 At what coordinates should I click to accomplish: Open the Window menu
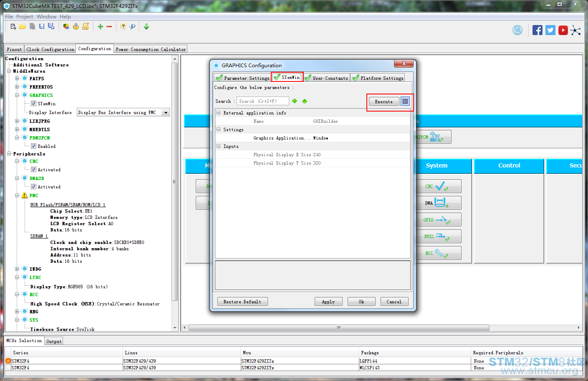point(46,17)
